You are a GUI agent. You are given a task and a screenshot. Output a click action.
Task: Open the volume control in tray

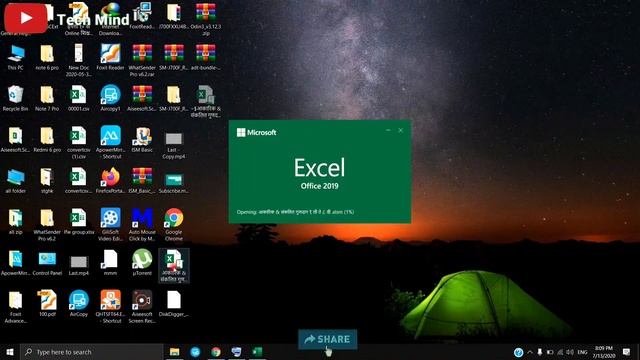click(x=570, y=352)
